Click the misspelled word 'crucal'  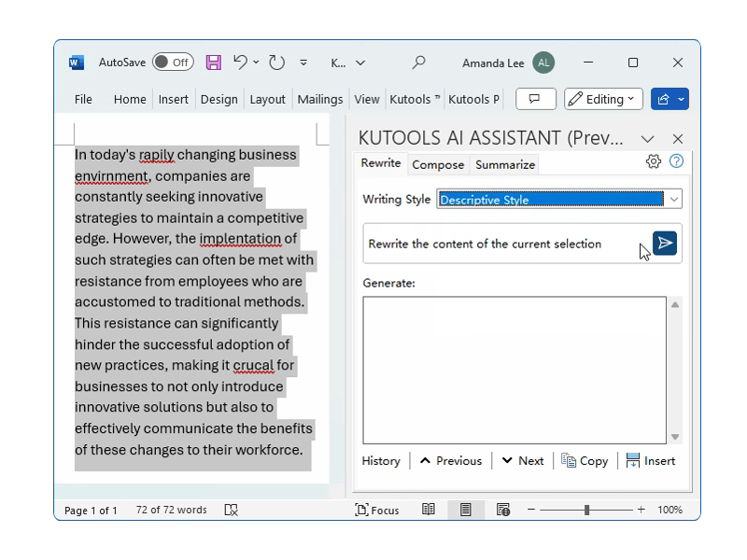click(x=253, y=365)
